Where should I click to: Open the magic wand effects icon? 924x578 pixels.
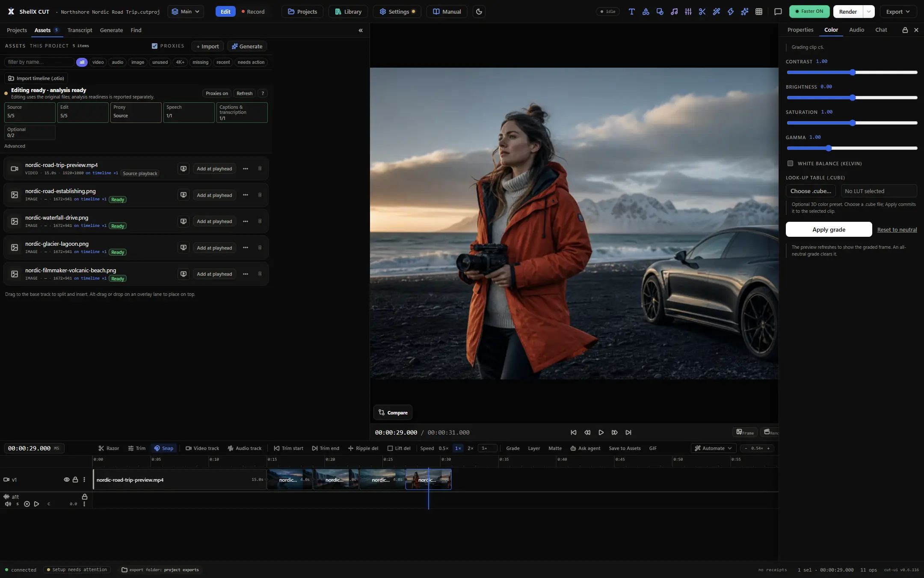tap(716, 12)
